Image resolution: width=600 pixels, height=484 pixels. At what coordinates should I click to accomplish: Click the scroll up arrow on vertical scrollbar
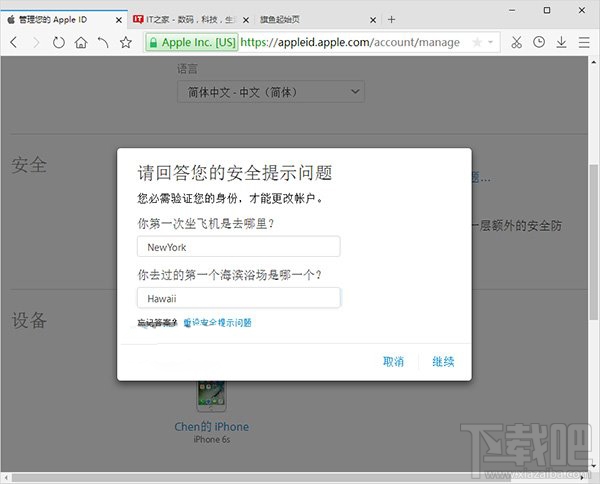594,61
